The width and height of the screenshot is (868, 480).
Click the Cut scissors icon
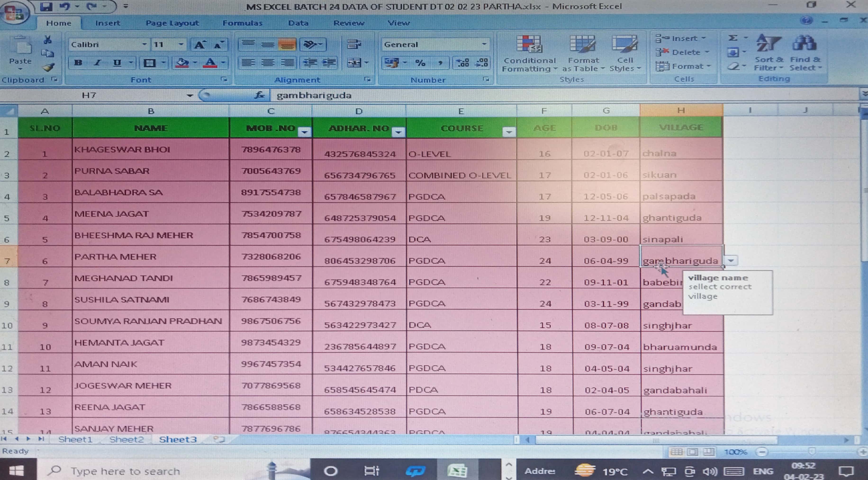[x=48, y=40]
